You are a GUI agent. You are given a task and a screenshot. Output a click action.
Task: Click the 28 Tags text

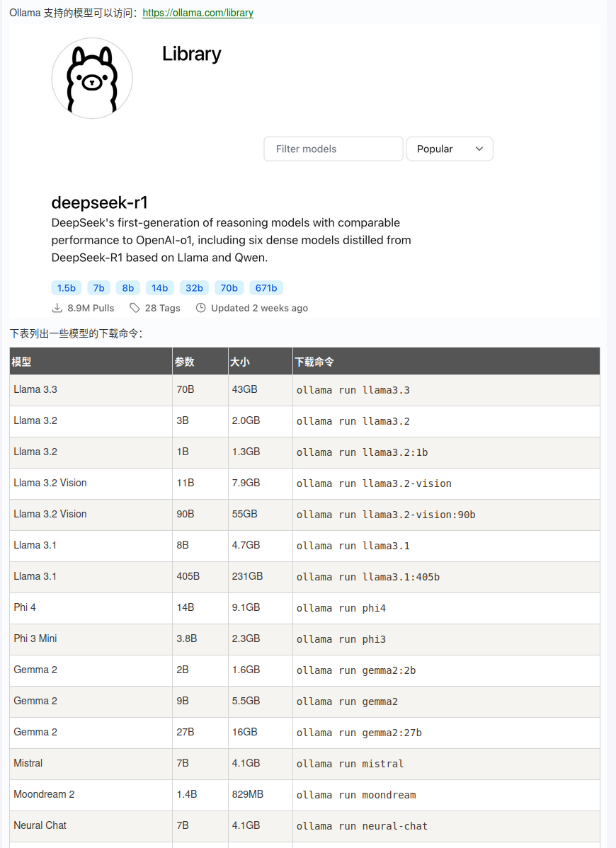162,308
